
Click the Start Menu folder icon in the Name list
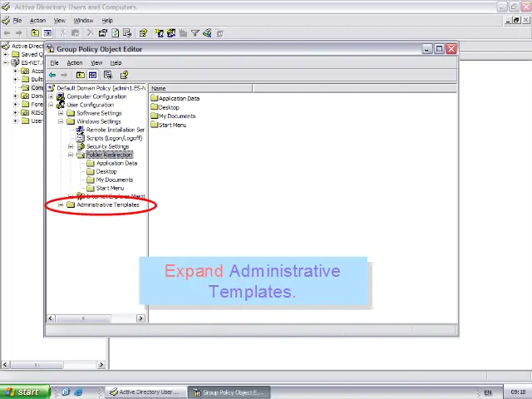155,125
